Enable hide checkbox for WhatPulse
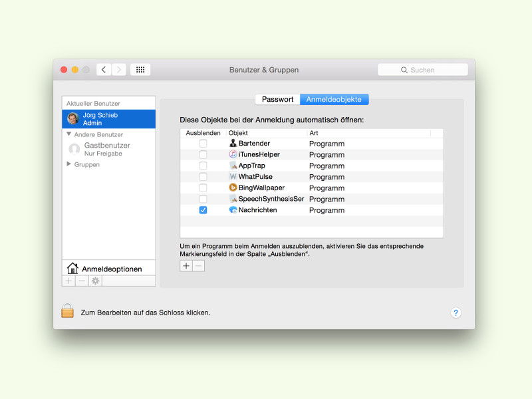 203,176
